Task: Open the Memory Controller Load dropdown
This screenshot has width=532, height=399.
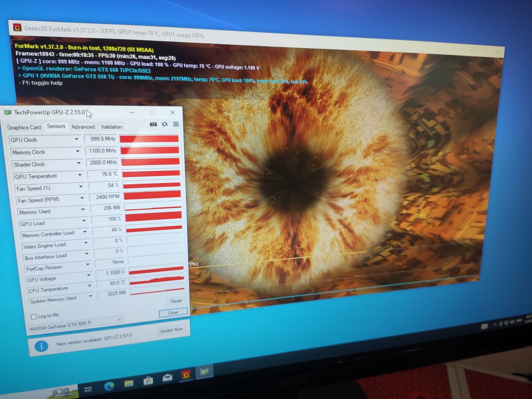Action: 85,232
